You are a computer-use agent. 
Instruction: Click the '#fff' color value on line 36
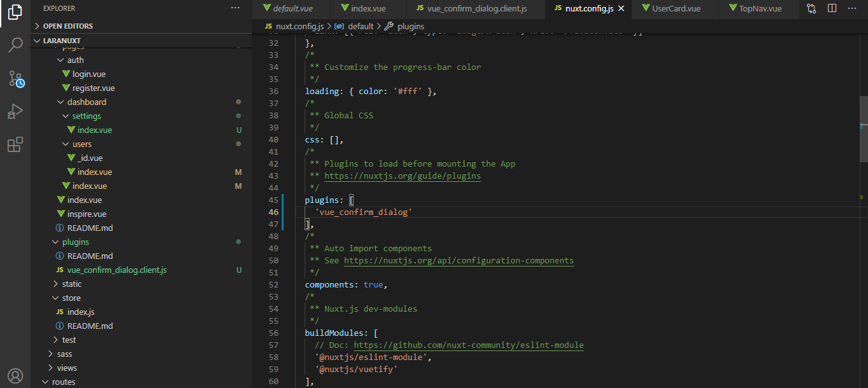tap(408, 91)
